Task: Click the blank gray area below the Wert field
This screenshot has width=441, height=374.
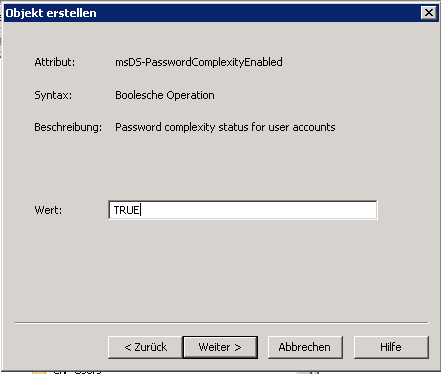Action: 220,270
